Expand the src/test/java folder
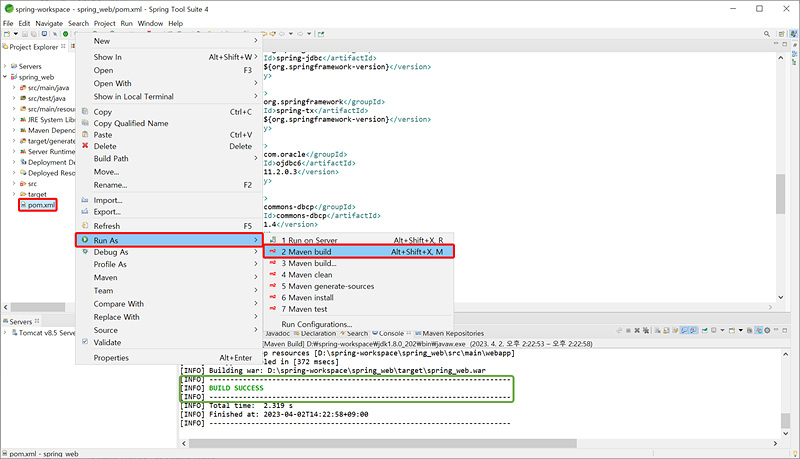 tap(14, 98)
